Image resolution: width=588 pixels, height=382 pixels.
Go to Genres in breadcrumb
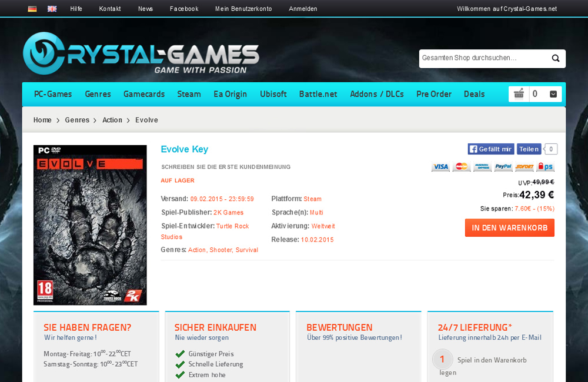77,120
